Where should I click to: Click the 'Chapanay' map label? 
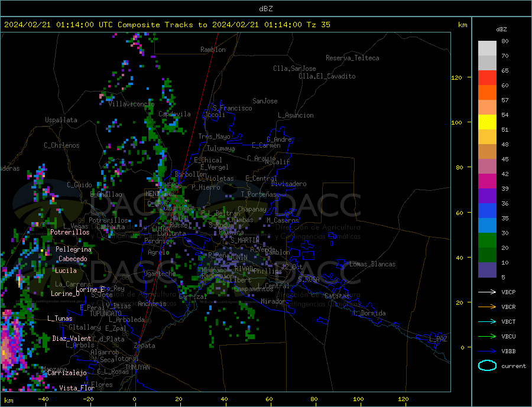tap(252, 209)
